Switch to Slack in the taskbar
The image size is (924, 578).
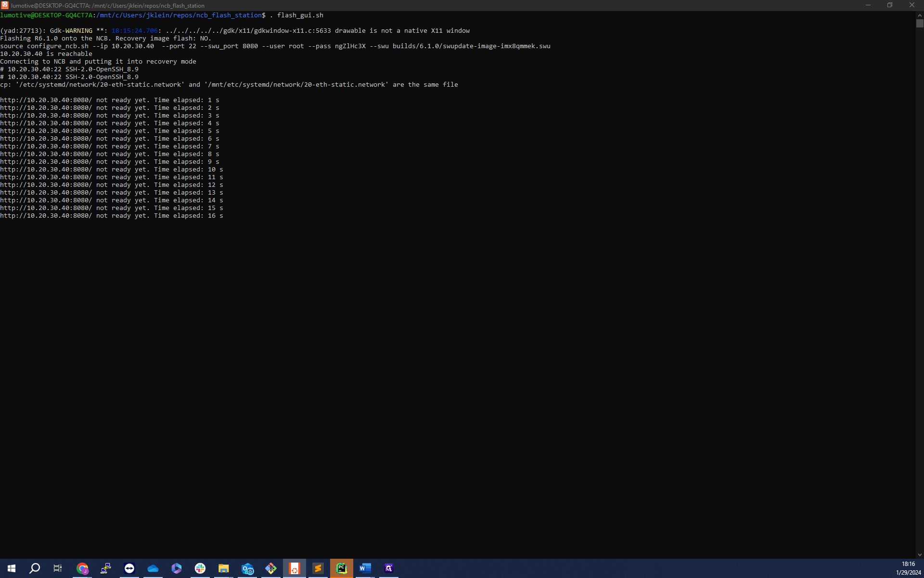coord(200,568)
